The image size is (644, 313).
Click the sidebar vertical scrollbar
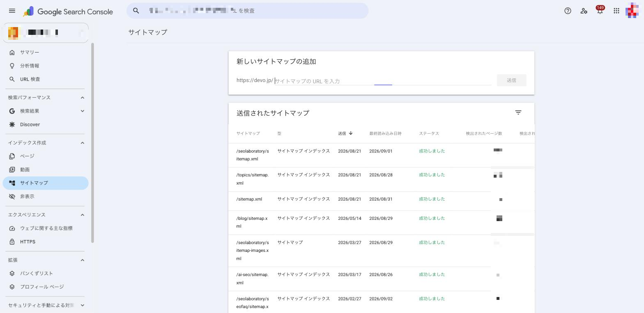pyautogui.click(x=92, y=142)
